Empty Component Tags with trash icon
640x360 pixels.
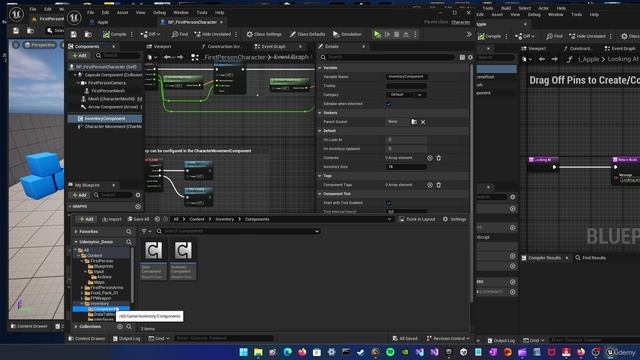tap(439, 185)
